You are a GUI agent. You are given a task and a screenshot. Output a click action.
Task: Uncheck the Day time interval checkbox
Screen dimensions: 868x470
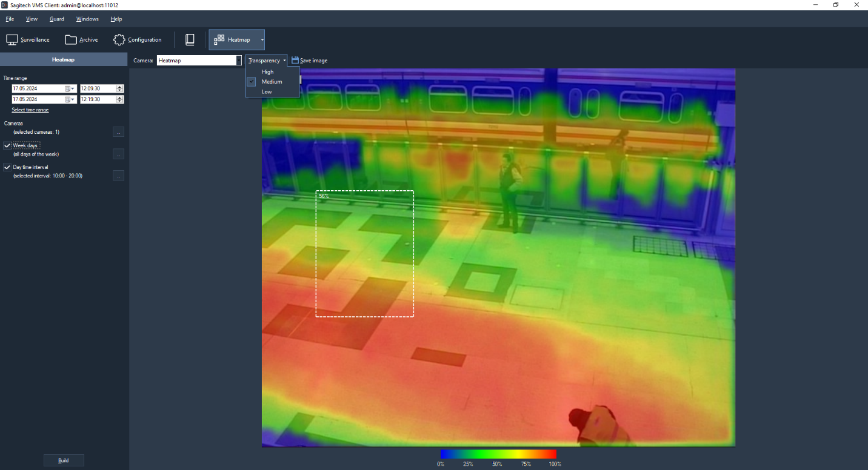pyautogui.click(x=7, y=167)
